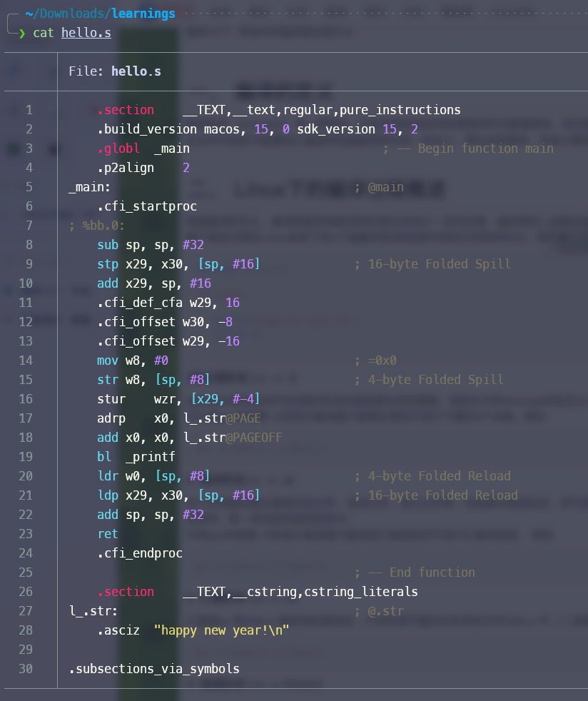Click the green prompt chevron symbol
This screenshot has width=588, height=701.
click(x=22, y=33)
